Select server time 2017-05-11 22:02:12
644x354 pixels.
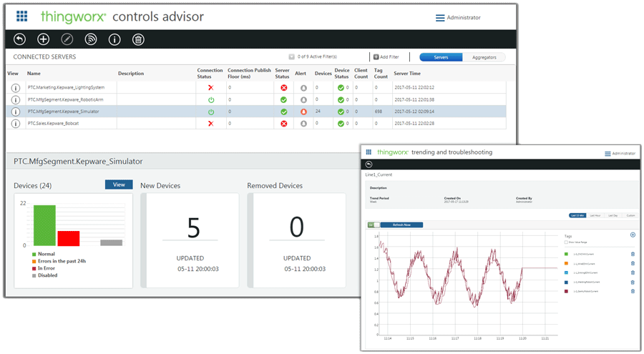tap(414, 87)
